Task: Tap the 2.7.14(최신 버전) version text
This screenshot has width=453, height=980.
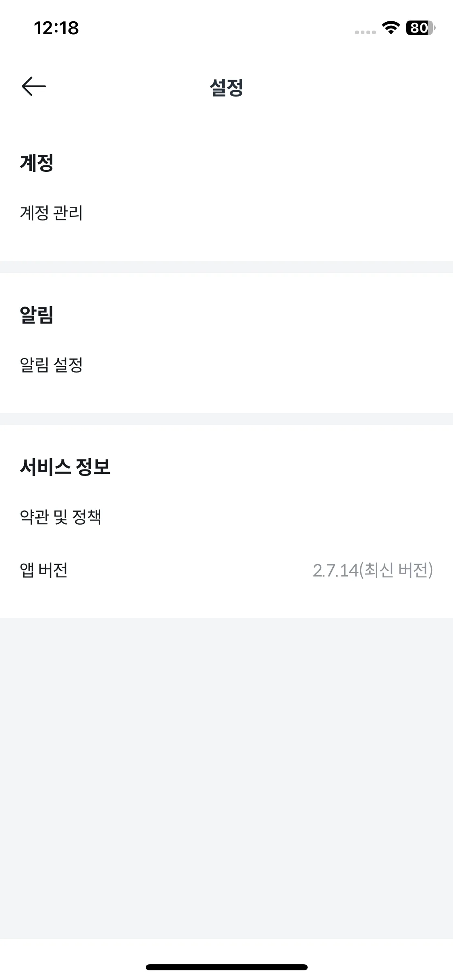Action: [373, 570]
